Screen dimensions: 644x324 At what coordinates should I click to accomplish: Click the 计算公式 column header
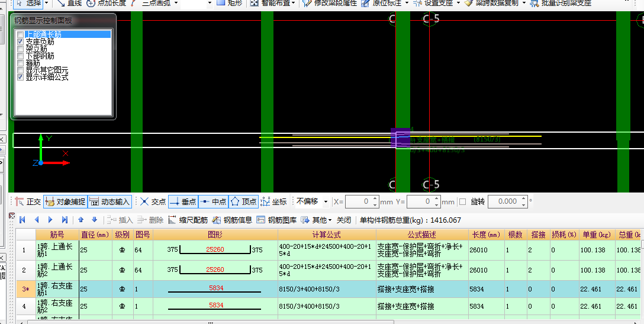327,235
